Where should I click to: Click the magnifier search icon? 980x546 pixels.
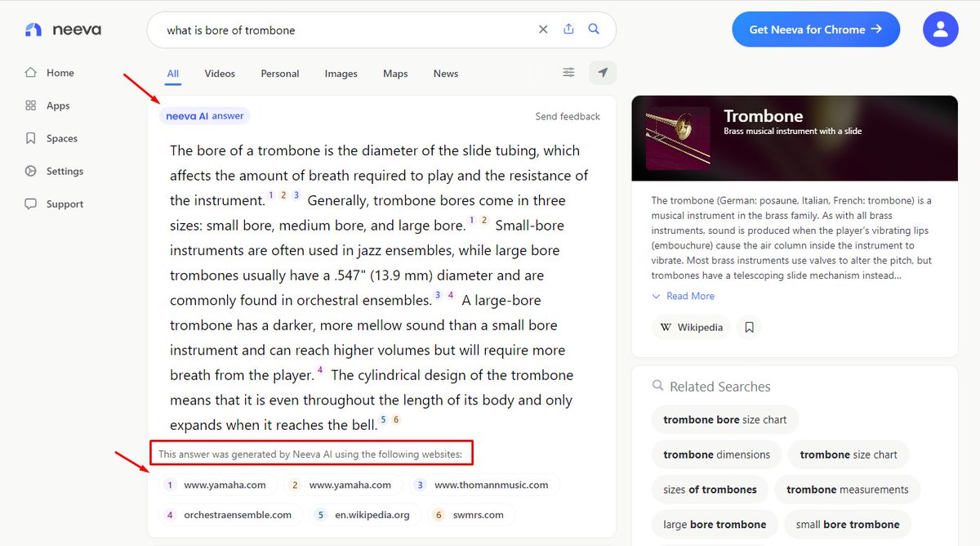point(594,29)
